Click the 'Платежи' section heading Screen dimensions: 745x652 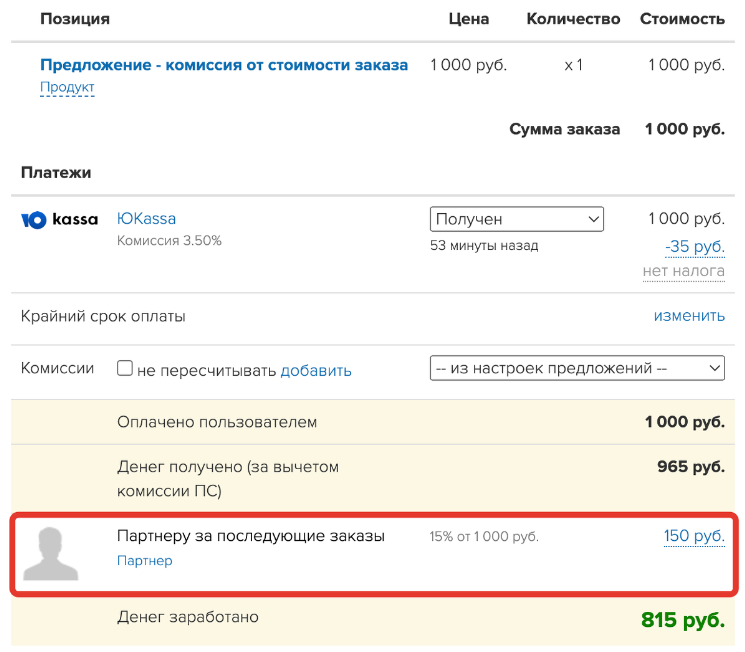point(56,173)
